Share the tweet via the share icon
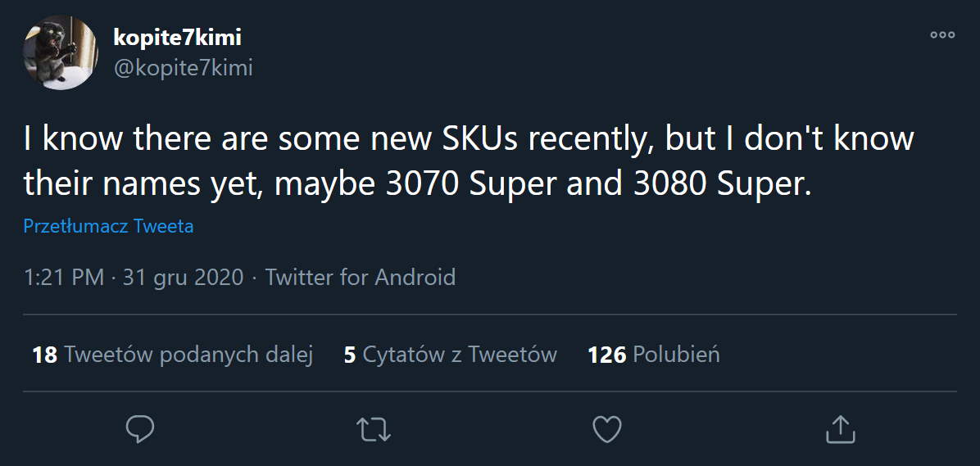 (840, 428)
